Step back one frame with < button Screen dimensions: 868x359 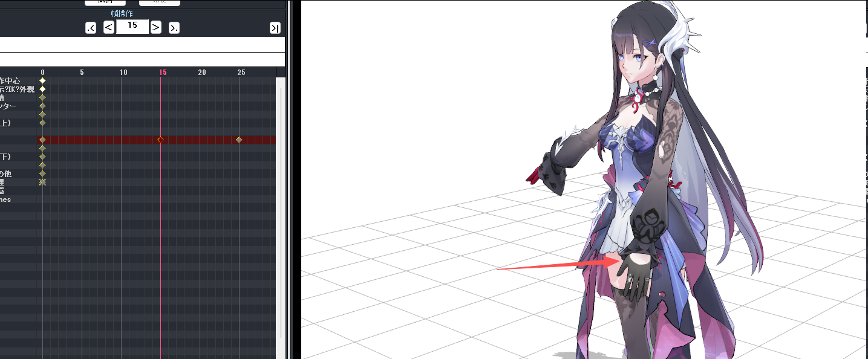[x=109, y=27]
